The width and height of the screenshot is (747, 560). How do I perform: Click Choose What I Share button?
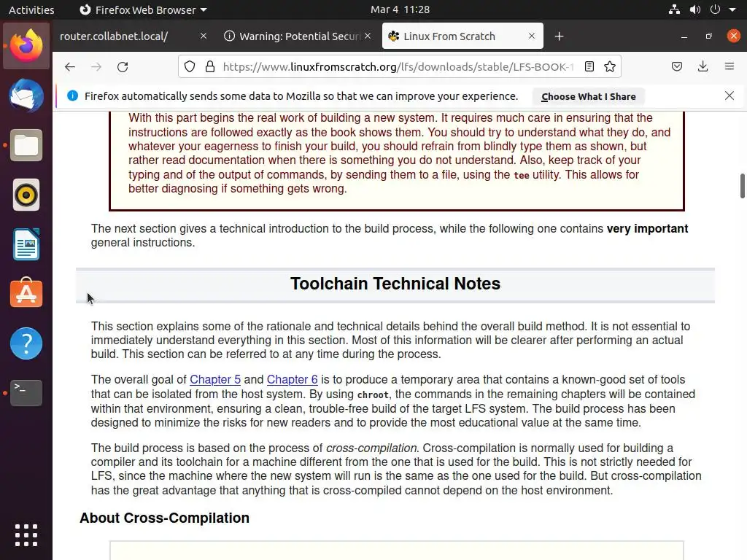589,96
